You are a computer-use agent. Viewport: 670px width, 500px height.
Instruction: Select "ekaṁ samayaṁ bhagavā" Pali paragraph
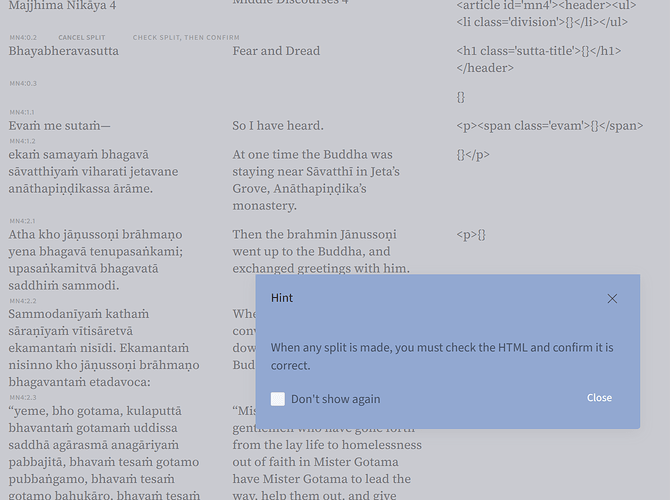(93, 171)
